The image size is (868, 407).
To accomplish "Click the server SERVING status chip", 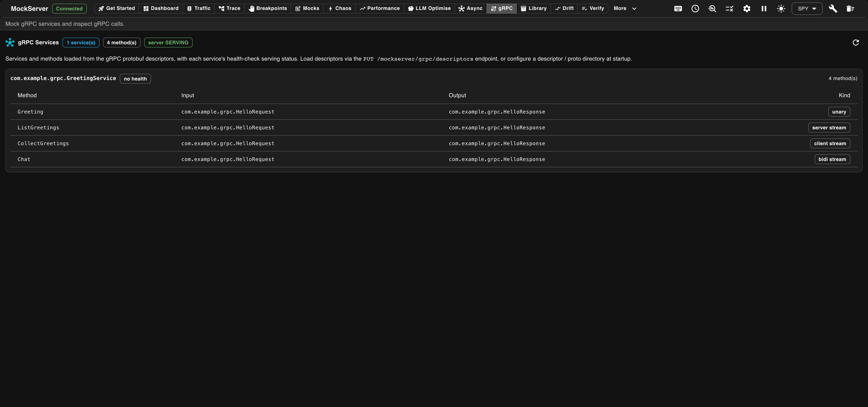I will (168, 43).
